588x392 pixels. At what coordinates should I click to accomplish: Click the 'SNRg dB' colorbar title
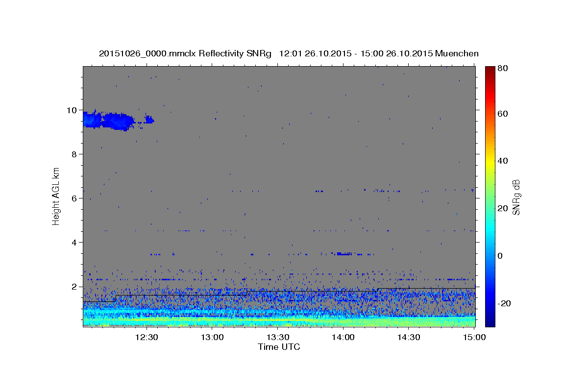[x=516, y=196]
